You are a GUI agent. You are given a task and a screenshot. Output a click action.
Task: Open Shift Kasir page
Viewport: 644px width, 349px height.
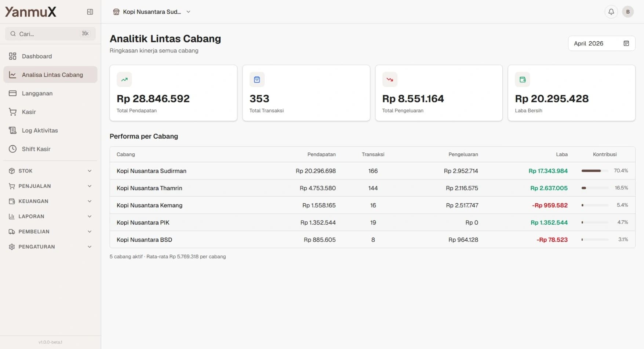pos(36,149)
